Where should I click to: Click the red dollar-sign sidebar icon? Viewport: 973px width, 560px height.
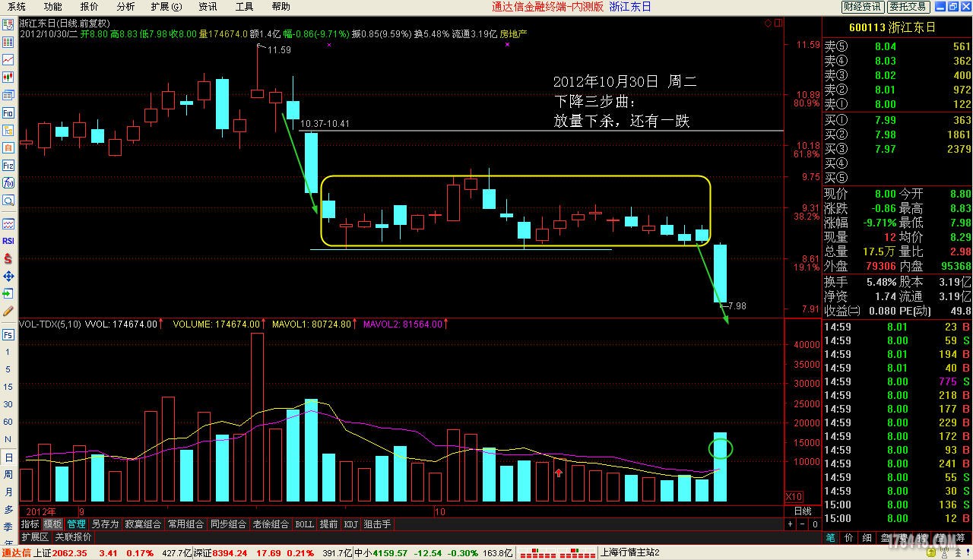(8, 258)
